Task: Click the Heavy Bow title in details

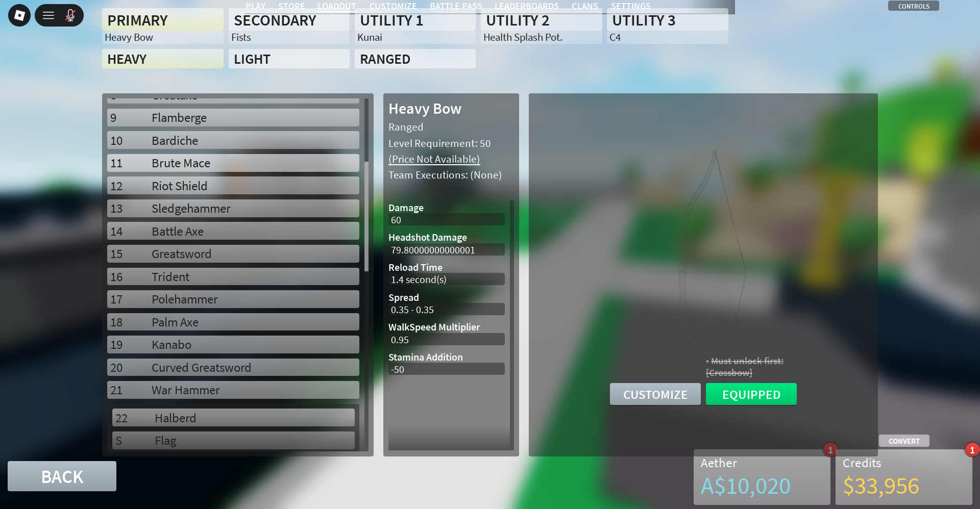Action: pyautogui.click(x=425, y=109)
